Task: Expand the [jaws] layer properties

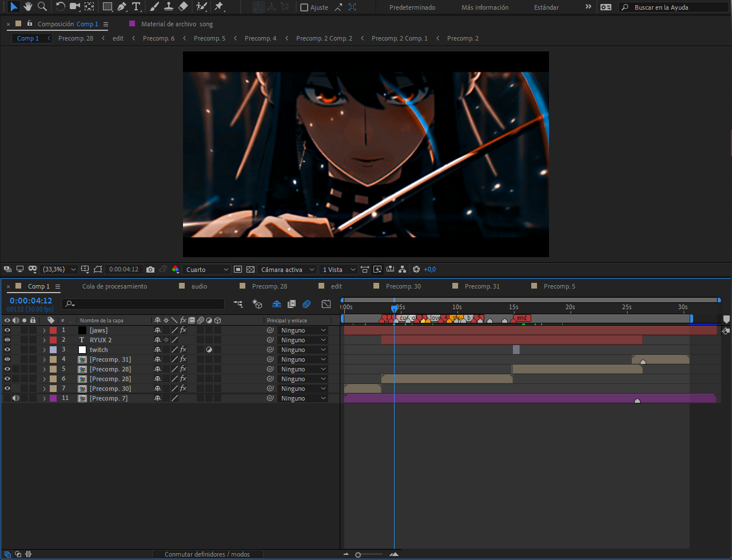Action: point(44,330)
